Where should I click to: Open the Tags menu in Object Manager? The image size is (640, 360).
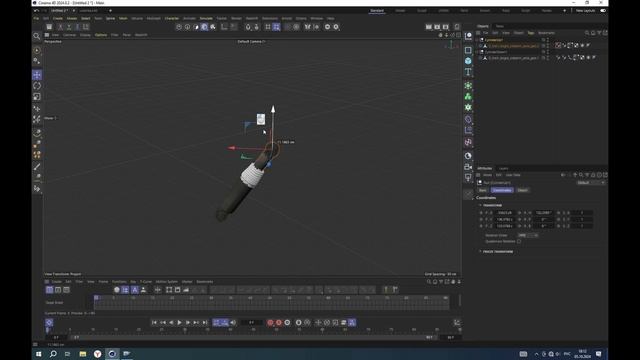531,33
